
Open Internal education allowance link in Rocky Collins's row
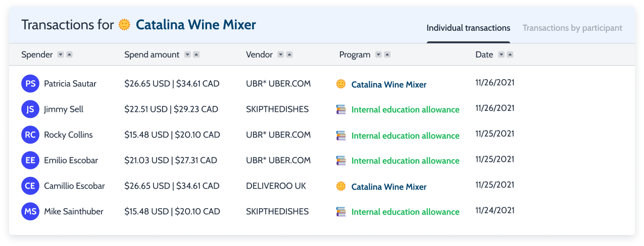[405, 136]
